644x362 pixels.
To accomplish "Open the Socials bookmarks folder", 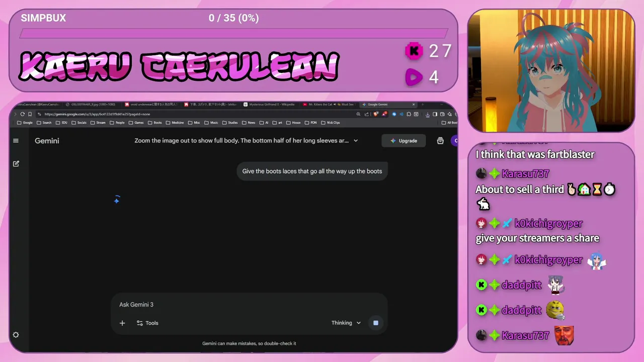I will click(x=78, y=123).
